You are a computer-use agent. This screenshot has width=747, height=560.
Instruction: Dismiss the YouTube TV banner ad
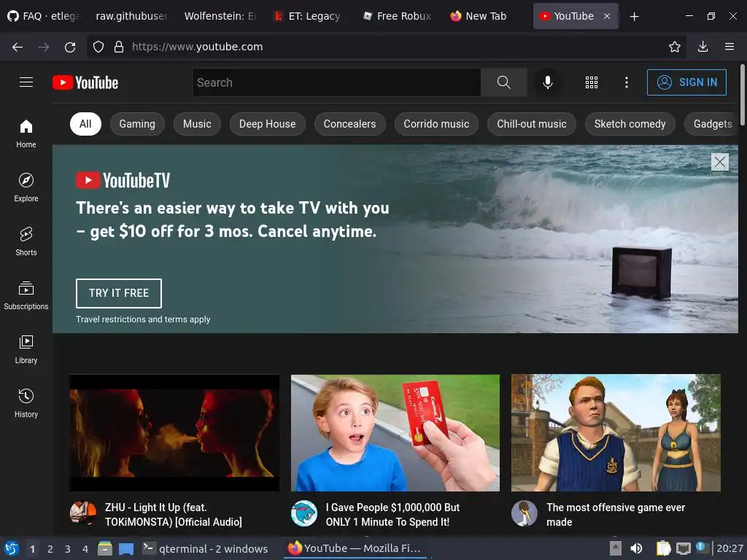coord(720,162)
